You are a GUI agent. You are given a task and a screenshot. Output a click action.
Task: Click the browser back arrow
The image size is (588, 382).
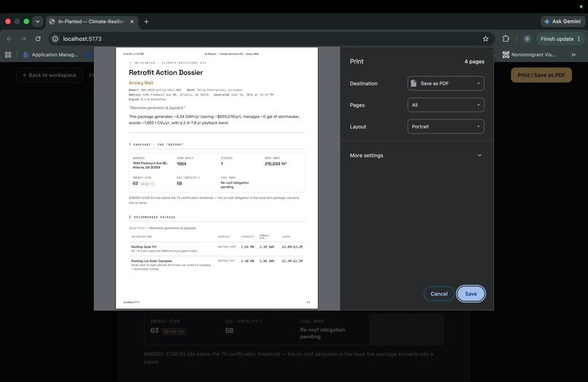9,39
